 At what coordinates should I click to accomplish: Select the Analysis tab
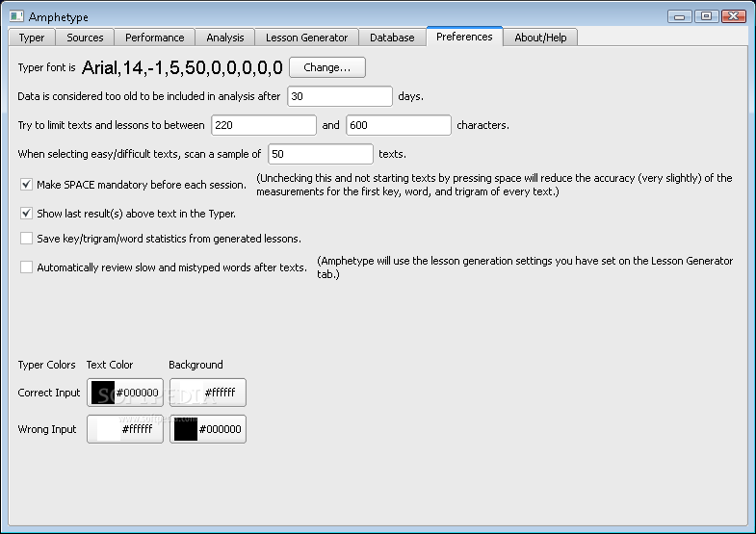225,38
